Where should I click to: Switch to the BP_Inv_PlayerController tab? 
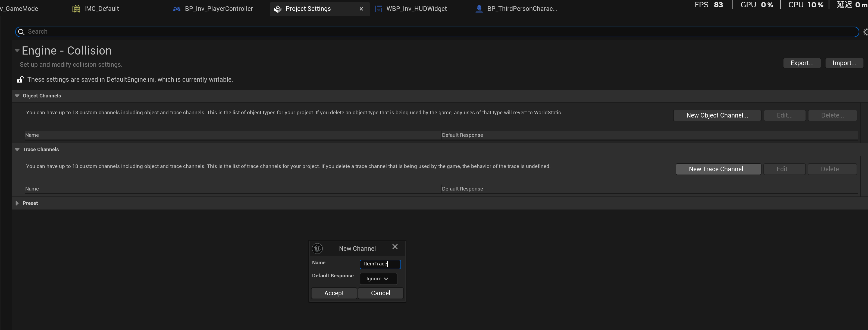[x=218, y=9]
